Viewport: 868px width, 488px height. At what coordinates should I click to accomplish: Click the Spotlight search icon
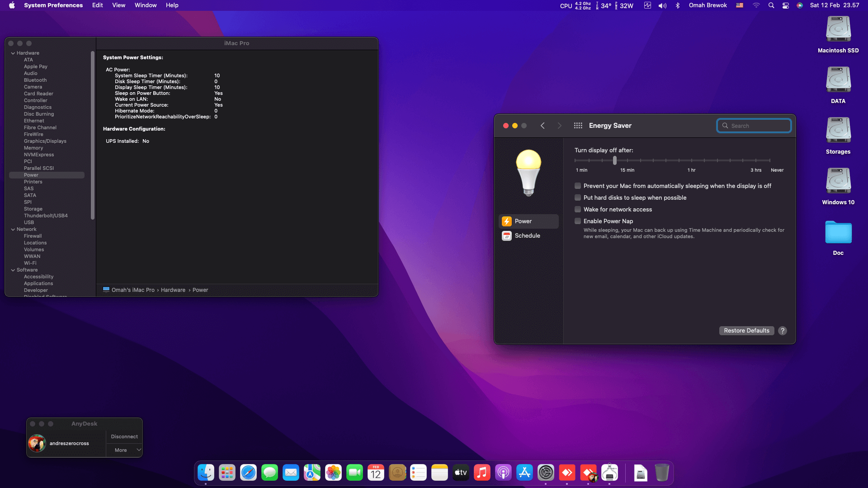coord(771,5)
